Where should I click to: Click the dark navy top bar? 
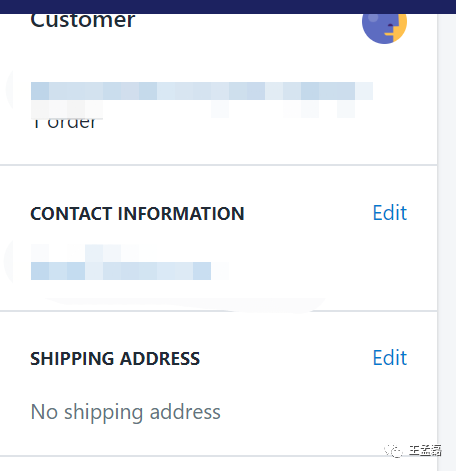point(228,7)
